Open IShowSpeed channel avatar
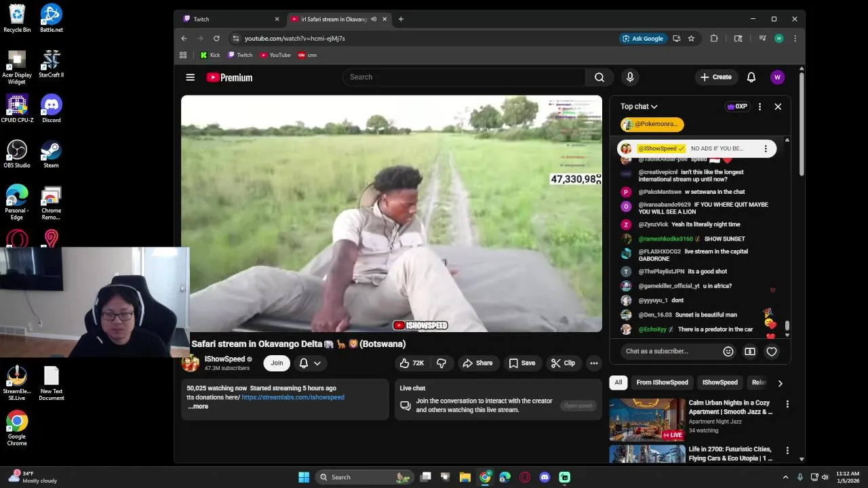Screen dimensions: 868x488 191,363
